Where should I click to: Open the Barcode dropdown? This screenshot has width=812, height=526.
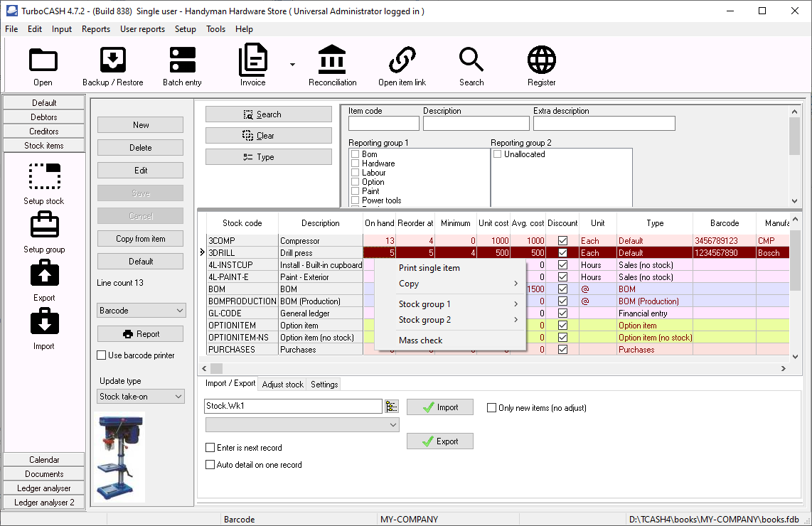[x=140, y=310]
